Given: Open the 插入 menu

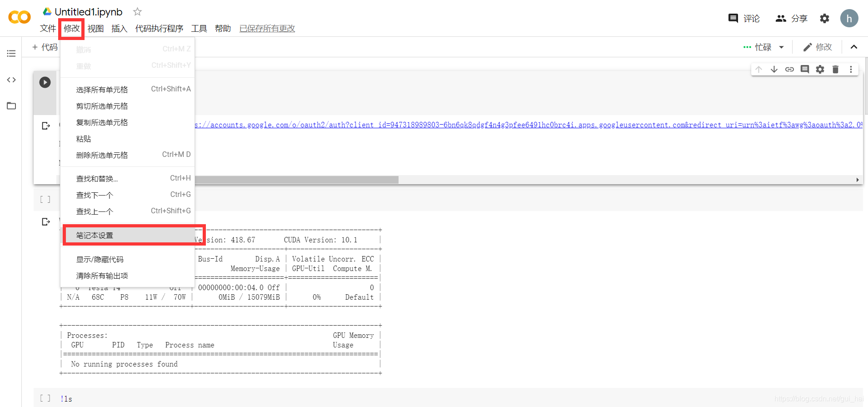Looking at the screenshot, I should (119, 29).
